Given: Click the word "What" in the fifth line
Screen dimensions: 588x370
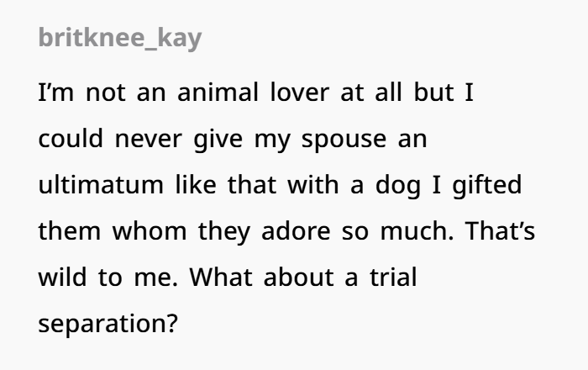Looking at the screenshot, I should 221,277.
